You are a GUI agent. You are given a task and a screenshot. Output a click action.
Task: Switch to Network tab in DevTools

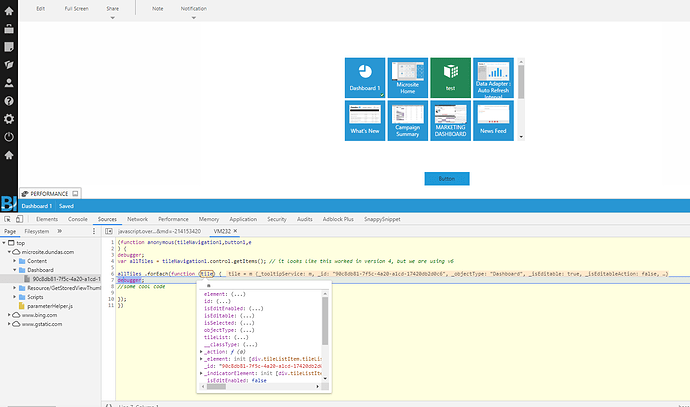pos(137,219)
